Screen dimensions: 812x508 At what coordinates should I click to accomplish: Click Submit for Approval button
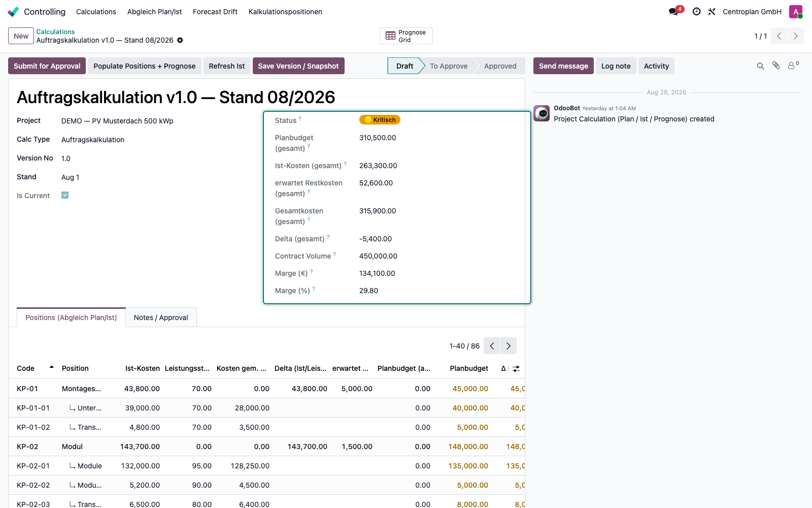tap(47, 66)
